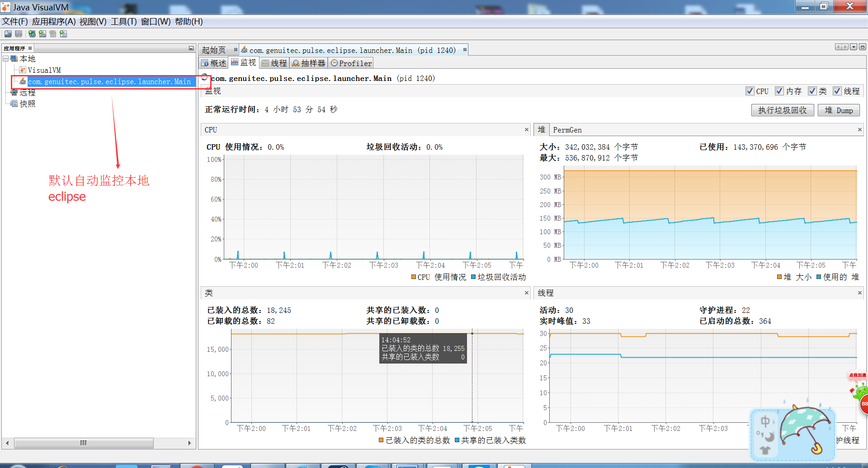Click the 远程 remote hosts icon
Screen dimensions: 868x468
coord(14,93)
